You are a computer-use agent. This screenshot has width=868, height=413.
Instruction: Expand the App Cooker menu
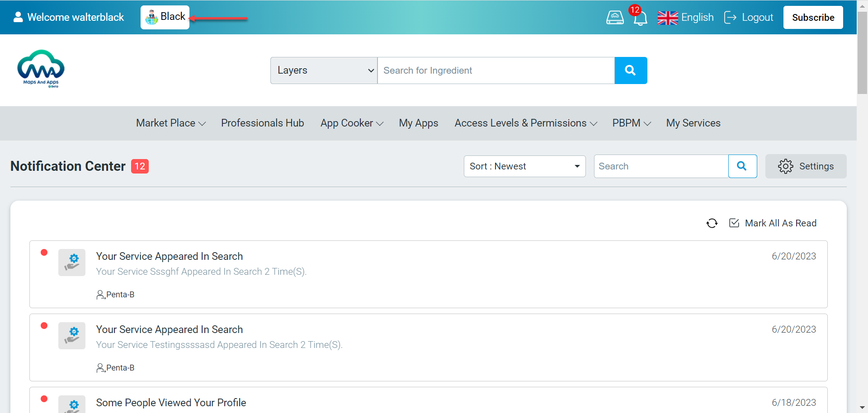point(352,123)
